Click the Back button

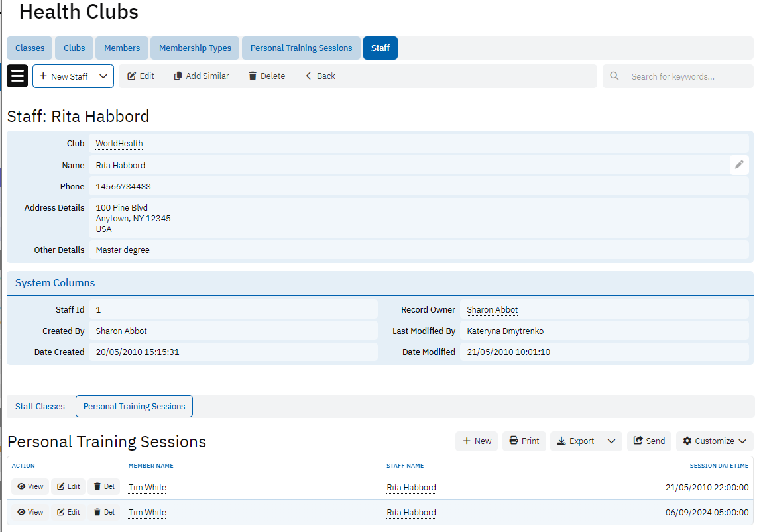click(x=320, y=76)
